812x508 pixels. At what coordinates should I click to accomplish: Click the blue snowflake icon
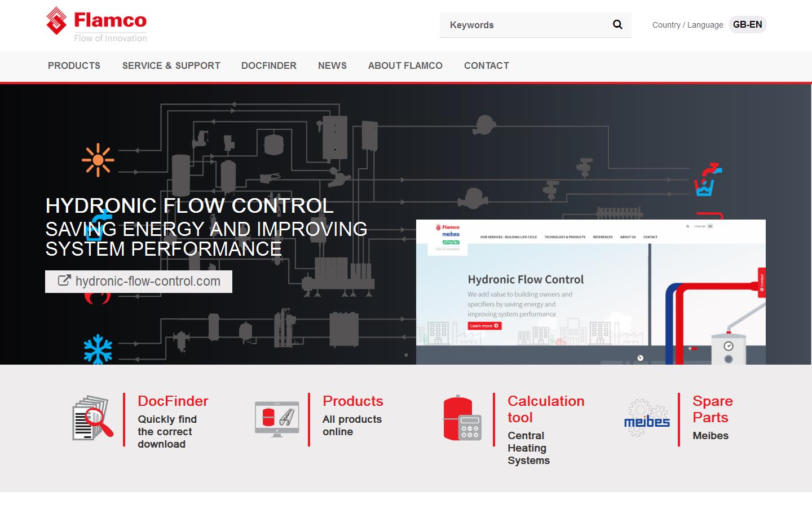tap(97, 348)
